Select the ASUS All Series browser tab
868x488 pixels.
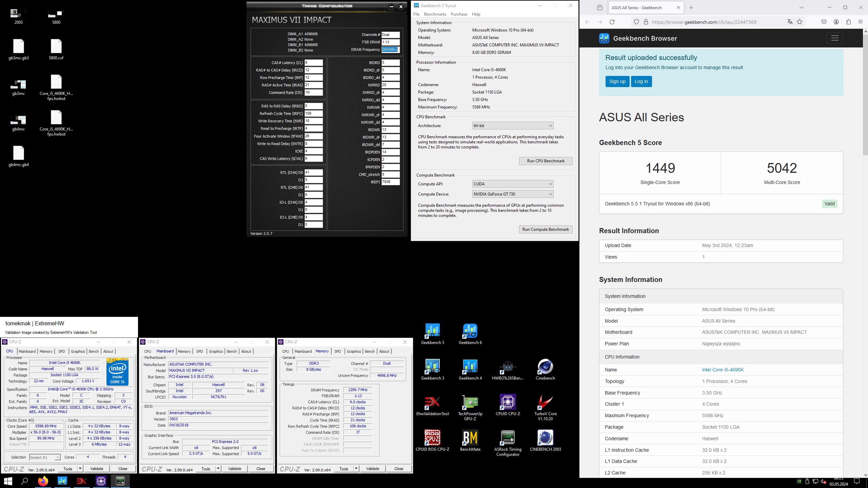(x=646, y=7)
